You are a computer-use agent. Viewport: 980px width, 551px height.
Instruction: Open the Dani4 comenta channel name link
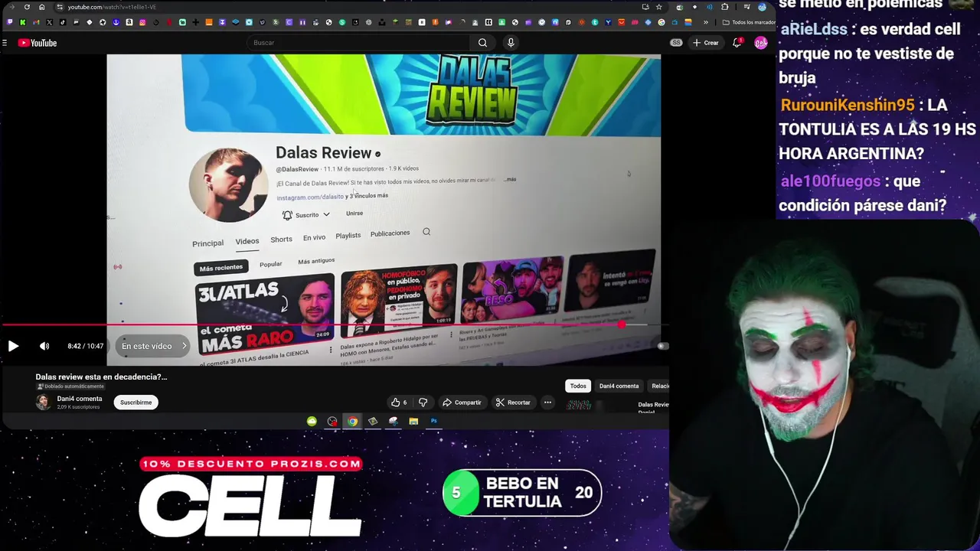pos(79,399)
